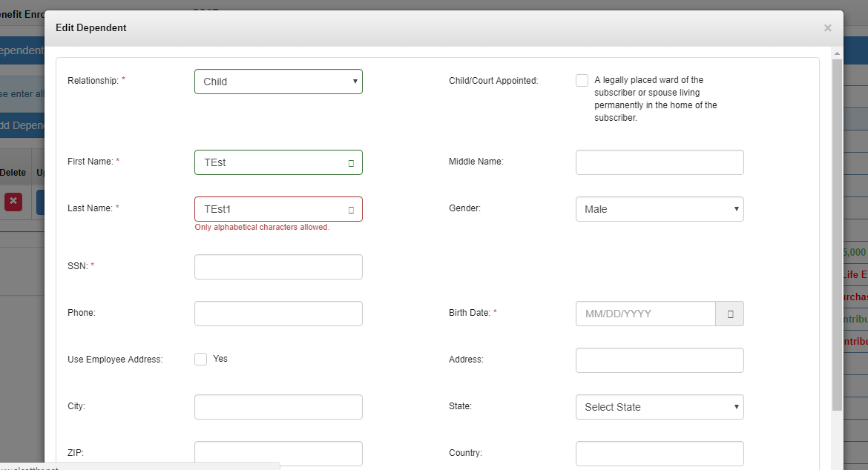
Task: Click the red delete dependent icon
Action: 13,202
